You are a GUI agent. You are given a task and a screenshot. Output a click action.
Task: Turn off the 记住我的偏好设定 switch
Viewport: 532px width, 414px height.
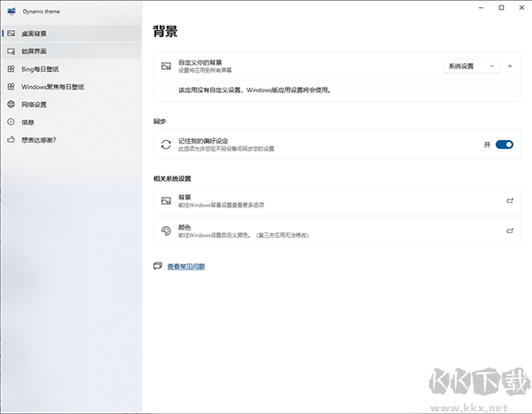(505, 145)
